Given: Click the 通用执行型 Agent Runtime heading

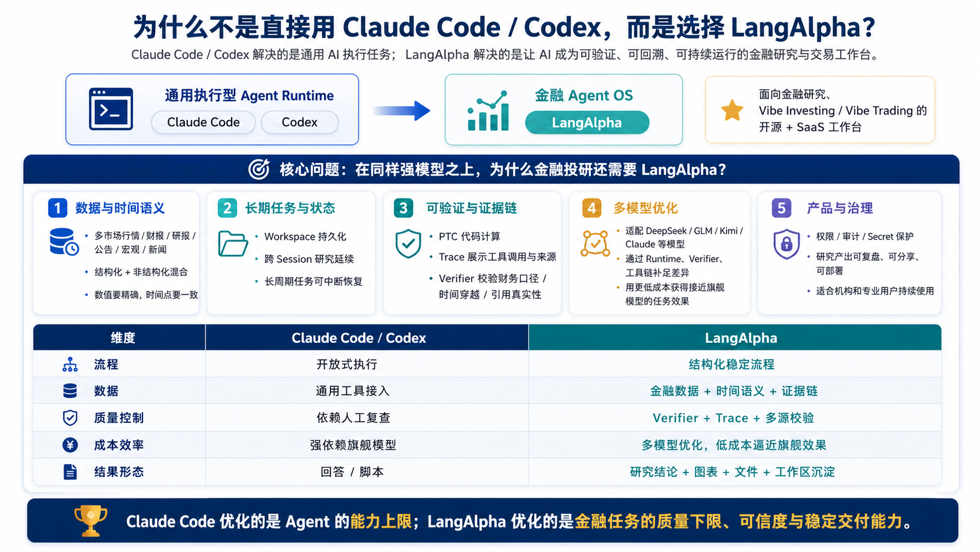Looking at the screenshot, I should 249,96.
